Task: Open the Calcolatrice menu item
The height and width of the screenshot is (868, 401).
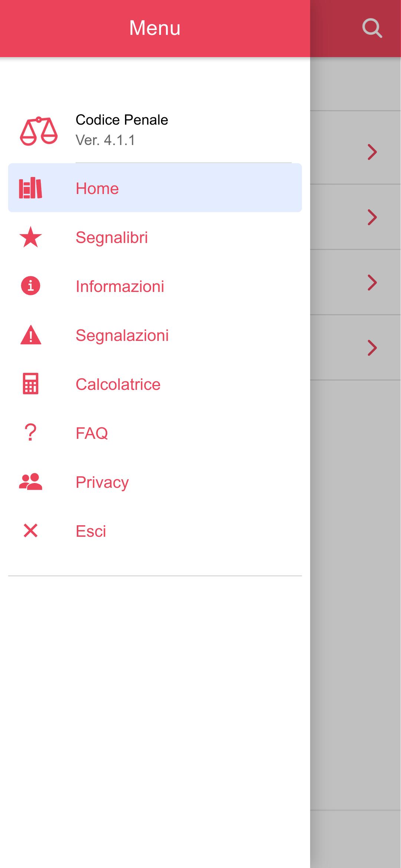Action: (x=118, y=384)
